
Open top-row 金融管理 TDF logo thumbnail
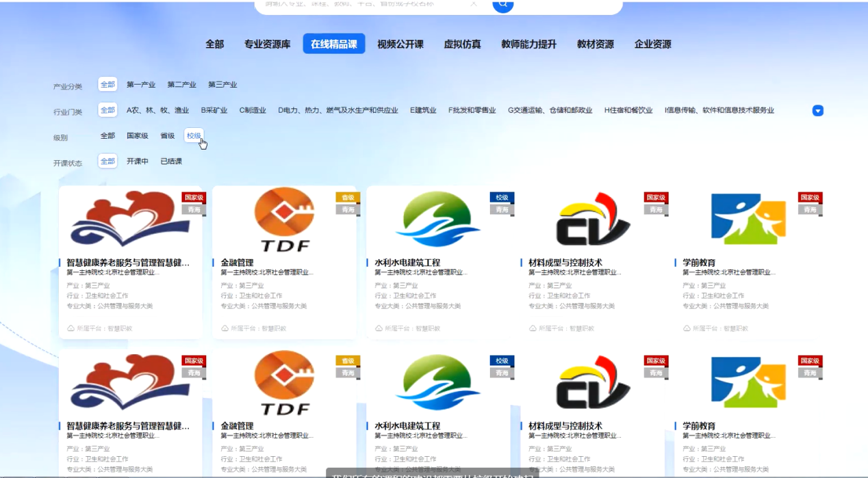(x=284, y=220)
